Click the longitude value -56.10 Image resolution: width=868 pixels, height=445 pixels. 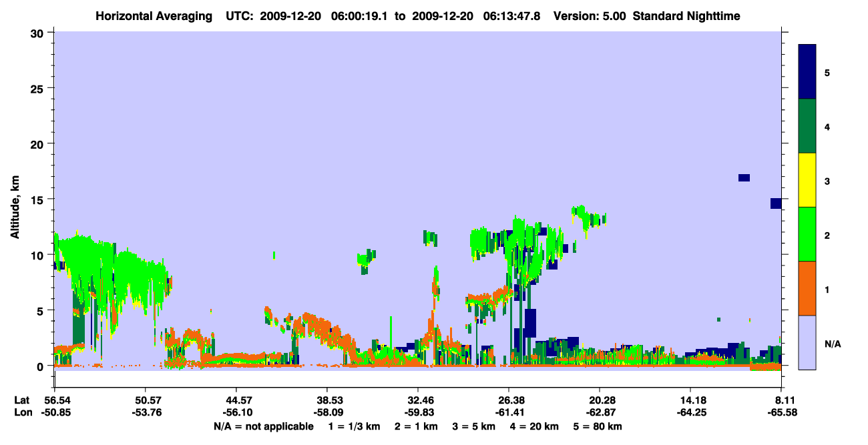coord(236,412)
